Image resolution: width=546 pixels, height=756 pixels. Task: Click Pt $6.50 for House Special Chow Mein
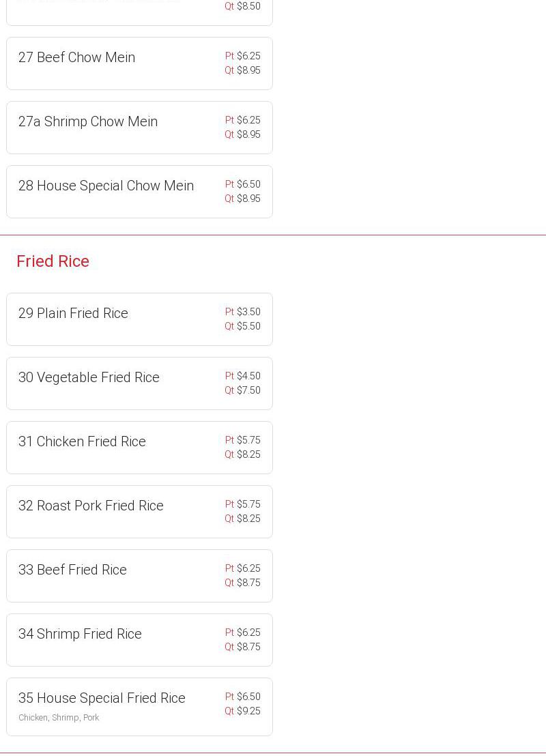point(243,184)
